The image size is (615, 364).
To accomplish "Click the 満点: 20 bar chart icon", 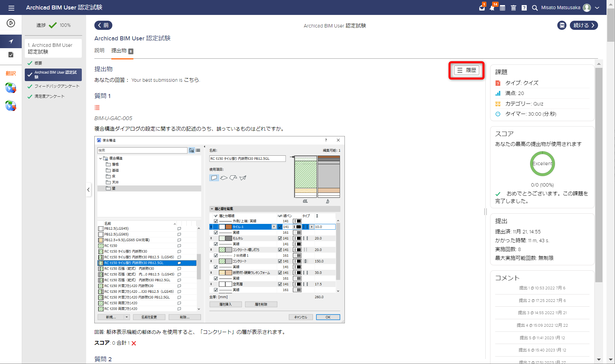I will [x=498, y=93].
